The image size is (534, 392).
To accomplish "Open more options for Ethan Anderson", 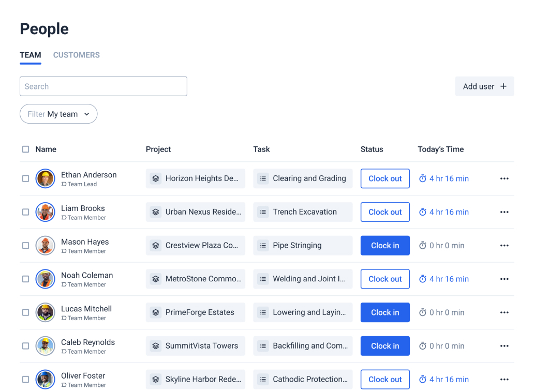I will pyautogui.click(x=504, y=178).
